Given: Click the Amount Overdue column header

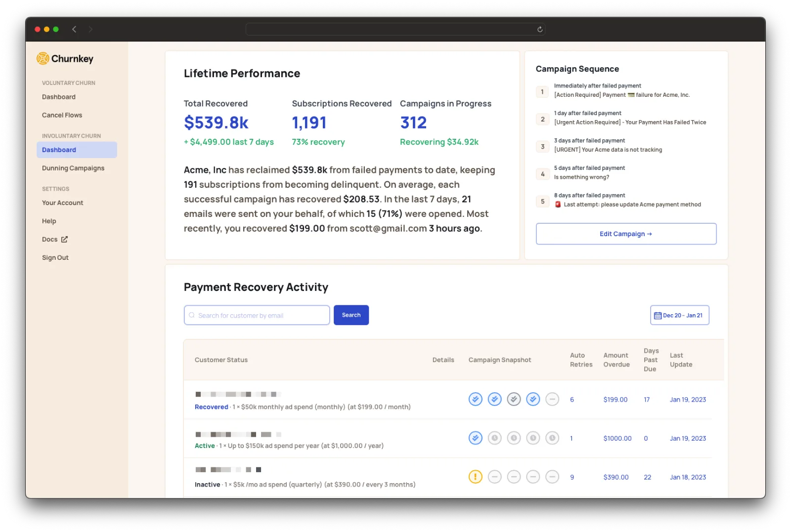Looking at the screenshot, I should tap(616, 360).
